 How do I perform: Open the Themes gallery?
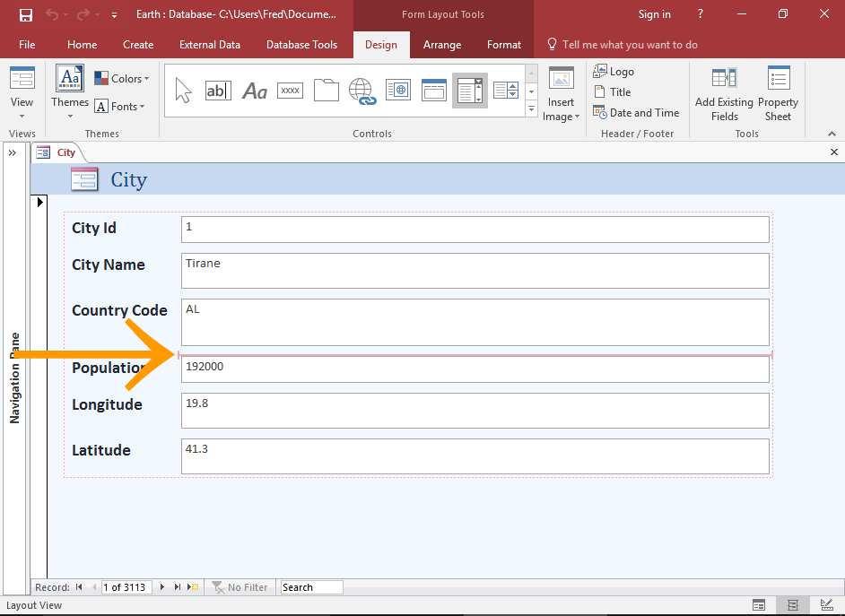click(x=70, y=91)
